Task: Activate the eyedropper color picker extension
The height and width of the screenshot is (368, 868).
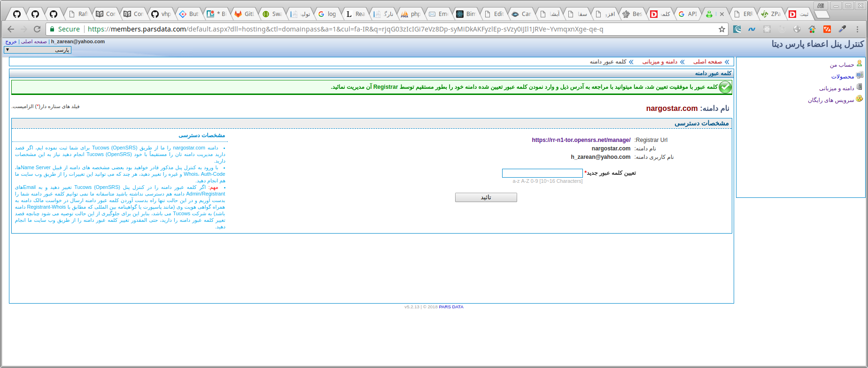Action: coord(842,29)
